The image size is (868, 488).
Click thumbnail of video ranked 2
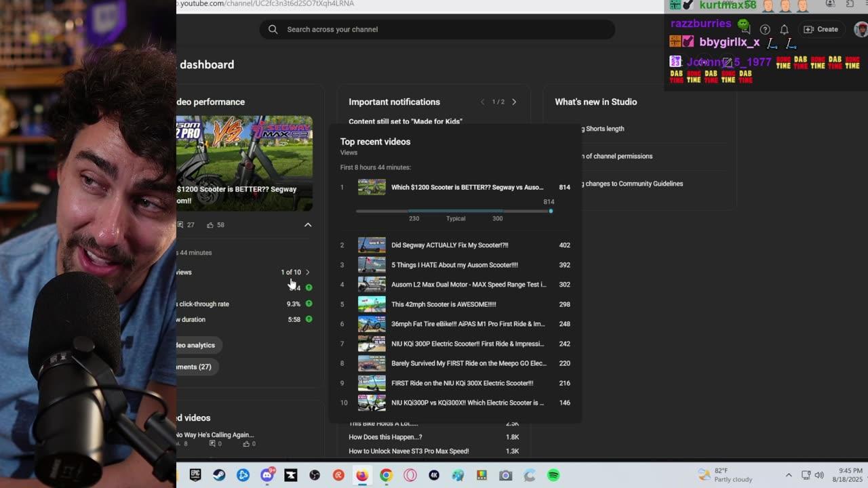click(372, 245)
